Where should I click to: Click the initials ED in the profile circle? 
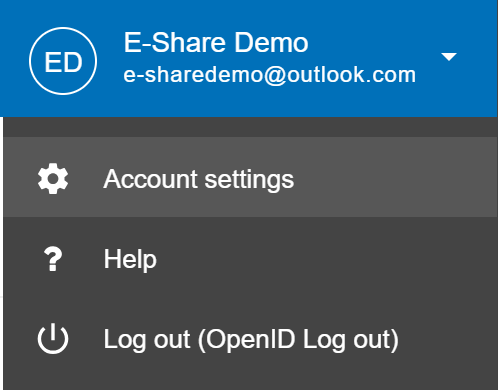[63, 62]
